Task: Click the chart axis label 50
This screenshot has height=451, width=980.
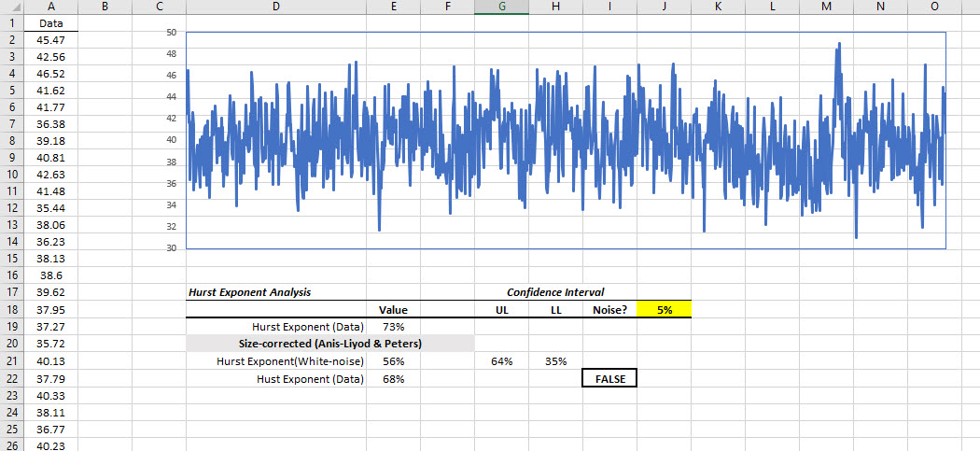Action: [172, 32]
